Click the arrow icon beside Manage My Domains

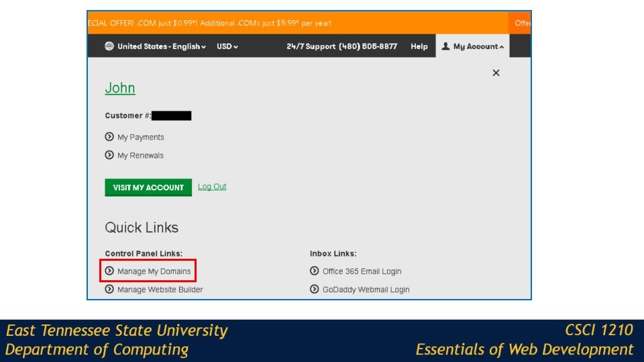(x=109, y=270)
